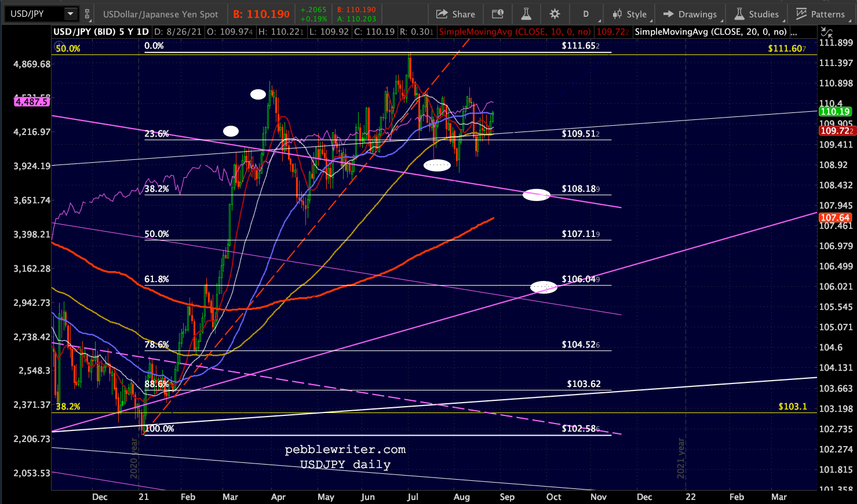857x504 pixels.
Task: Click the B: 110.190 bid price
Action: [261, 14]
